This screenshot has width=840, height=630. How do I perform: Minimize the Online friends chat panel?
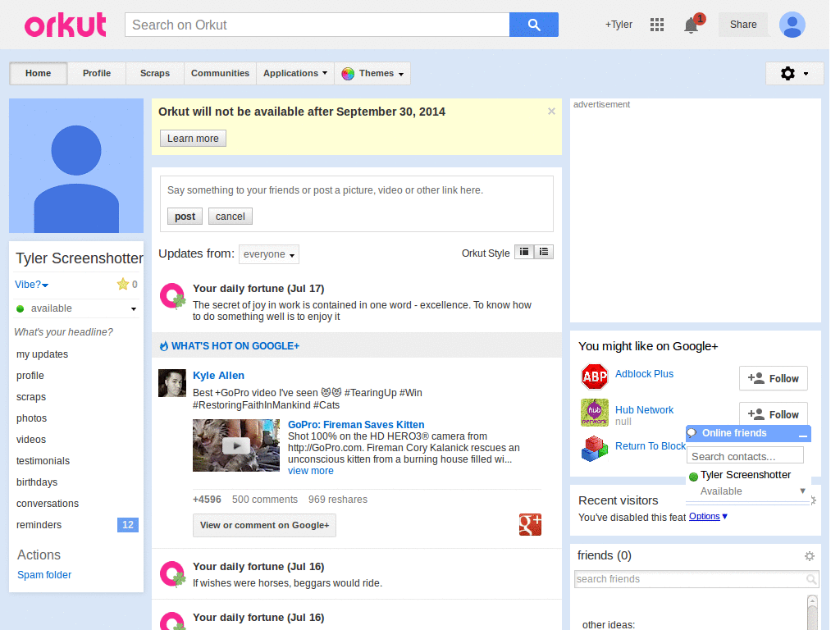[802, 435]
